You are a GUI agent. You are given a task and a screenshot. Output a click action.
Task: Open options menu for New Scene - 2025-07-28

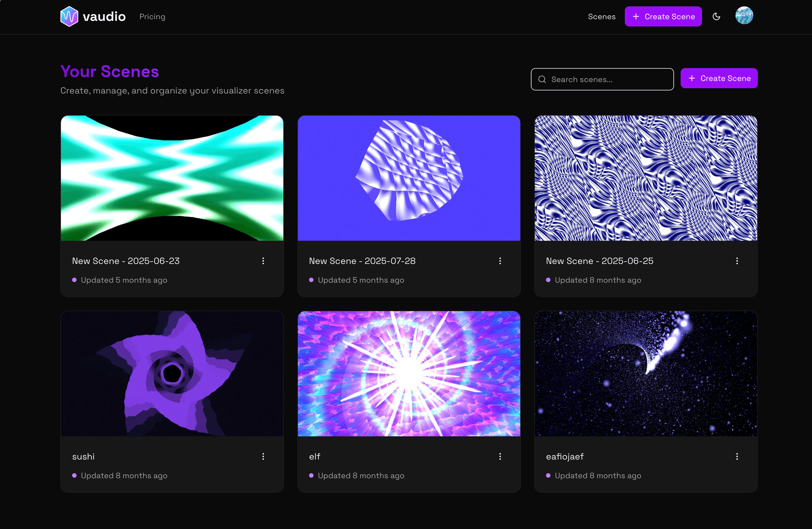pos(500,261)
